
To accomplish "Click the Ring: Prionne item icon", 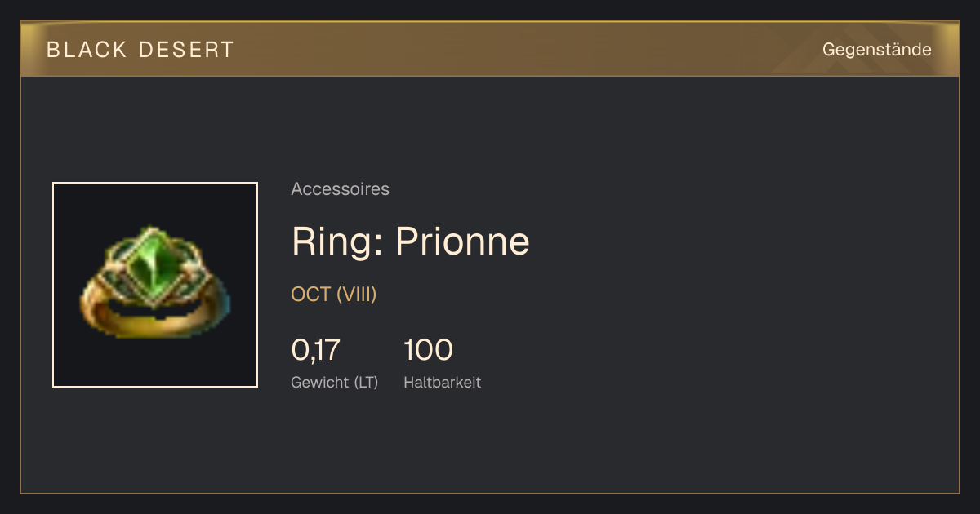I will click(x=155, y=285).
